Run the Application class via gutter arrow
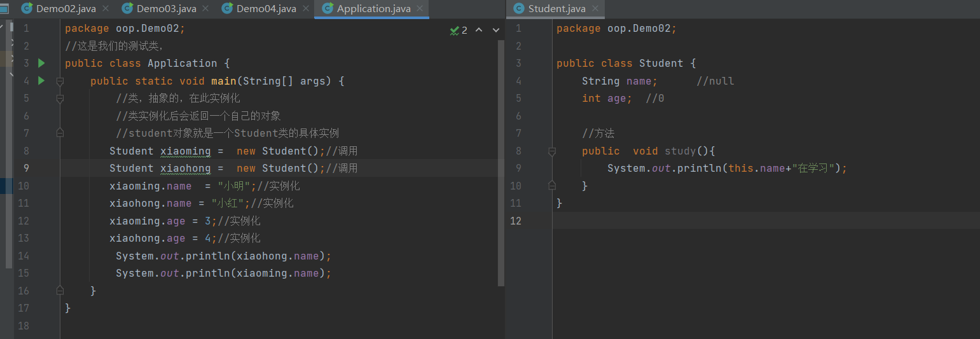 pos(41,63)
